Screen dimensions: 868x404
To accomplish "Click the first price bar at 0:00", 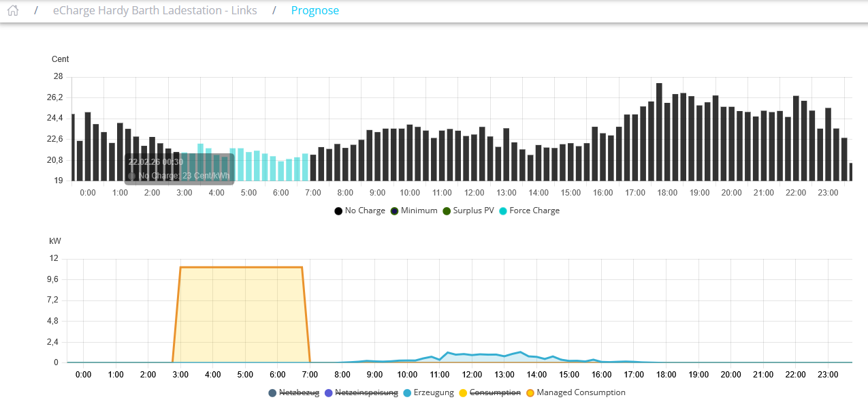I will pyautogui.click(x=73, y=148).
